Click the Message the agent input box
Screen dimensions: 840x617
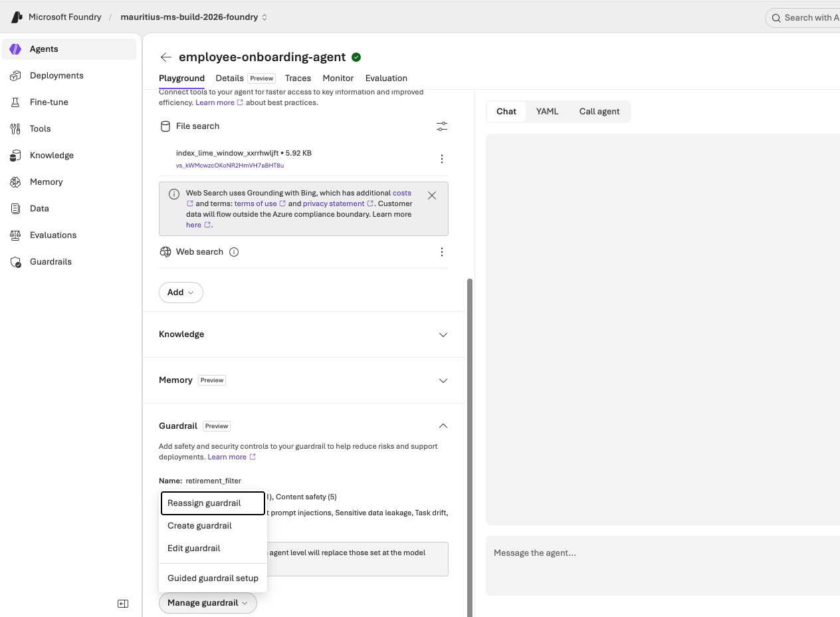tap(663, 566)
